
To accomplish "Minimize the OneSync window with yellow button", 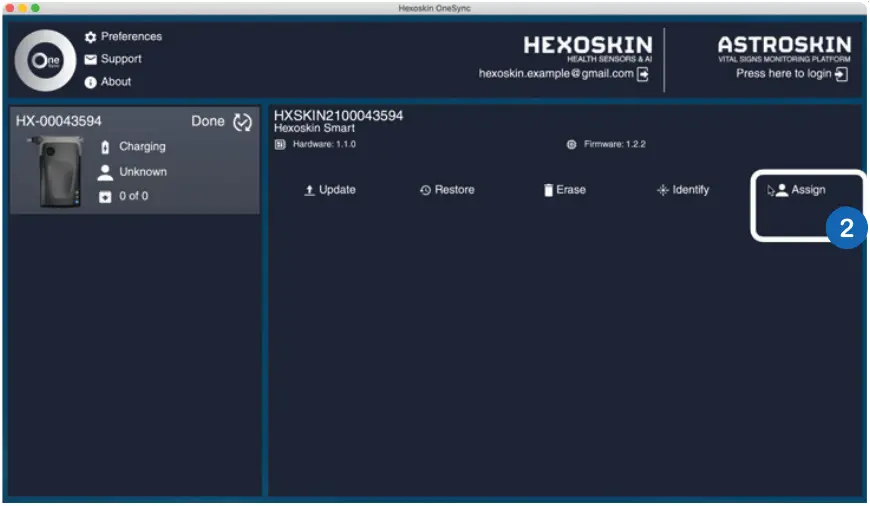I will (x=23, y=8).
